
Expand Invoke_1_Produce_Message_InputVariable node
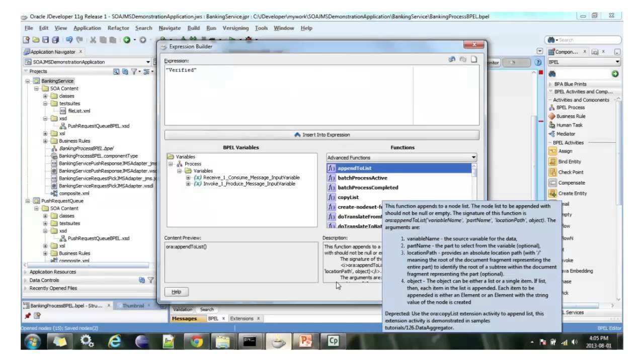point(188,184)
